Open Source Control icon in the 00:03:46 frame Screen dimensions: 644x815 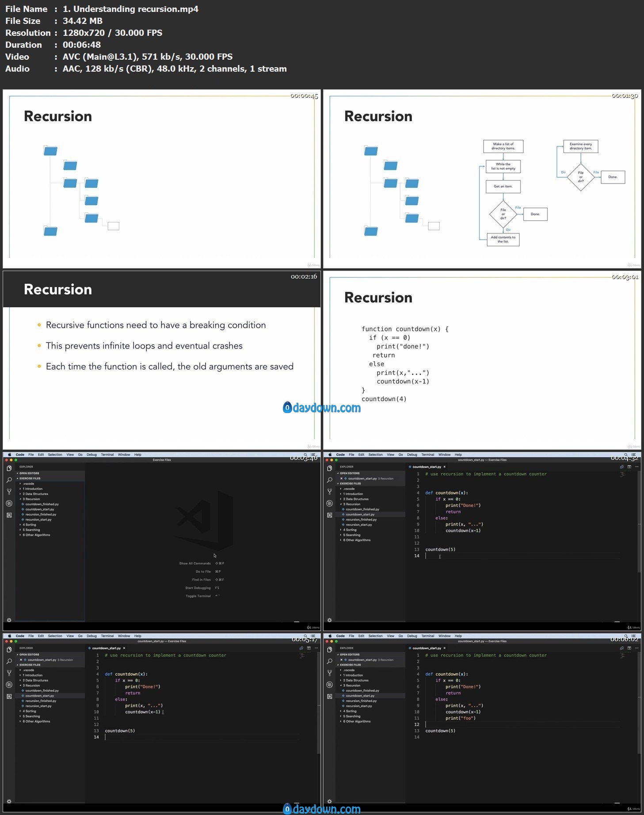pyautogui.click(x=9, y=491)
